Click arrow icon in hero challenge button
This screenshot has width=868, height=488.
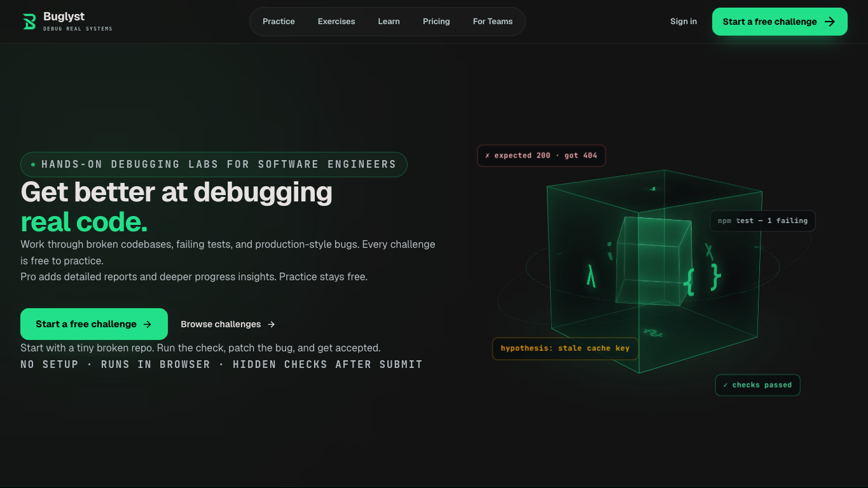[x=148, y=324]
